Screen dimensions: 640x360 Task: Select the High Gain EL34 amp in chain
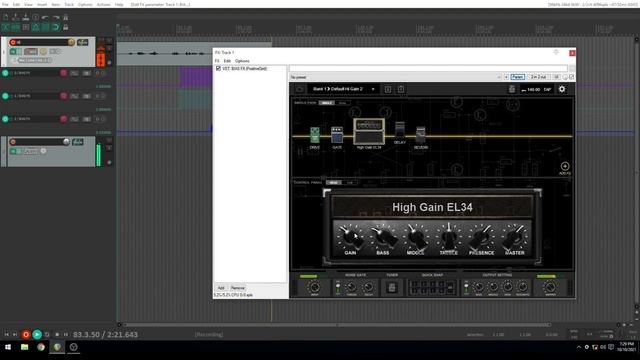[369, 131]
